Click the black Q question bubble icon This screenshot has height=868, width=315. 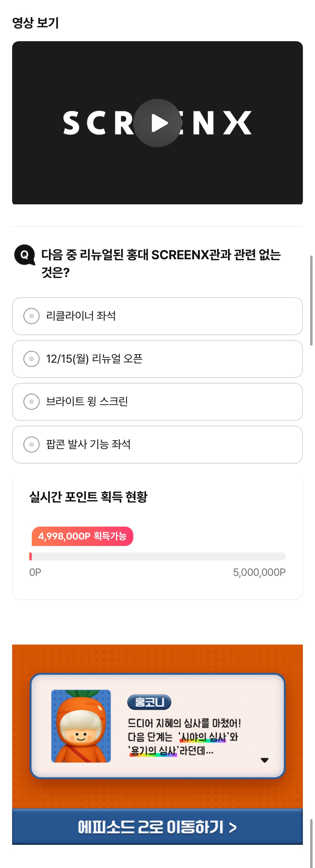[24, 255]
